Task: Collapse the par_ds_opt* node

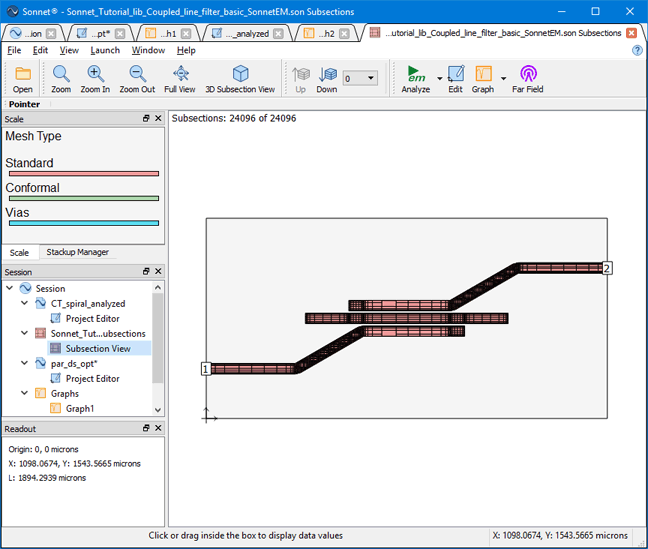Action: coord(24,363)
